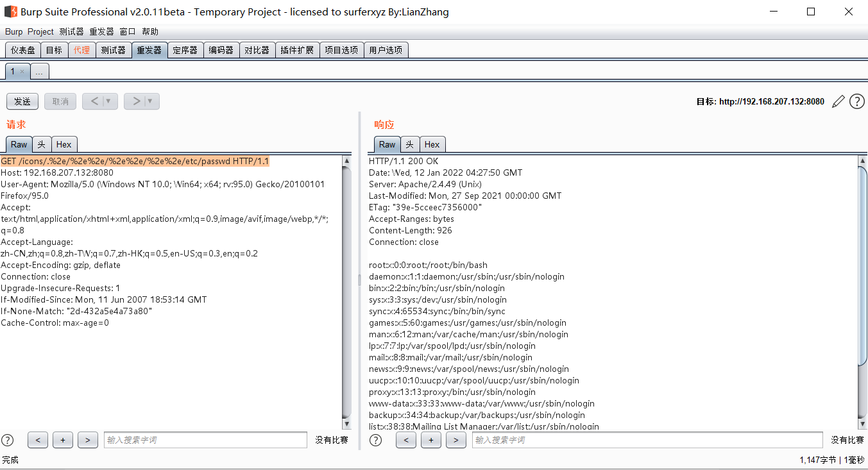Open the Burp menu
The height and width of the screenshot is (470, 868).
(x=13, y=31)
